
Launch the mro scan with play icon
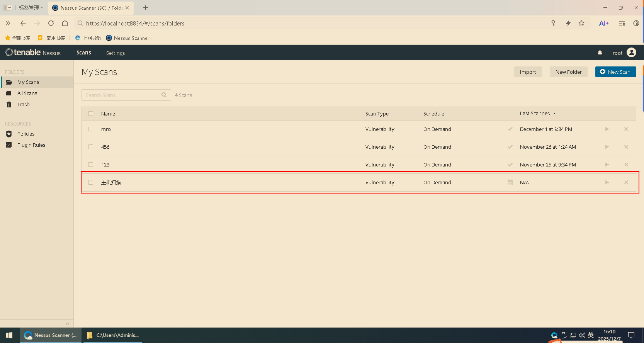(607, 129)
